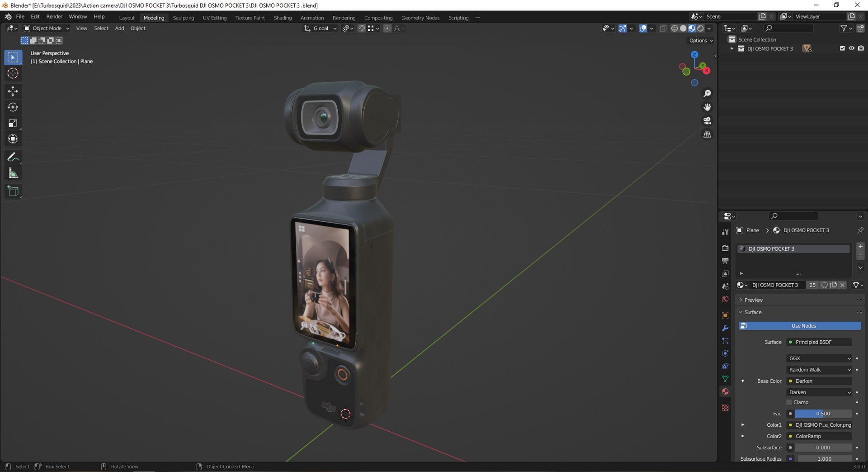Toggle Show Overlays in viewport header
868x472 pixels.
click(x=643, y=29)
